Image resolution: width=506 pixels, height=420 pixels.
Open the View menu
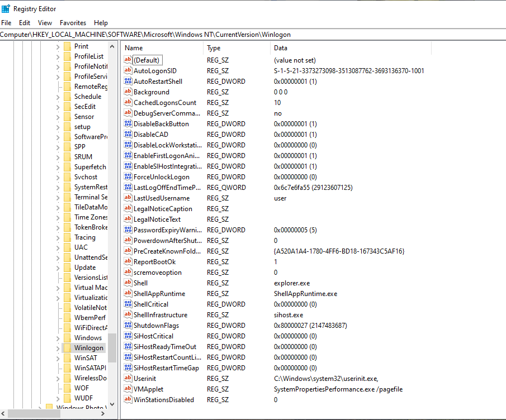click(x=45, y=23)
